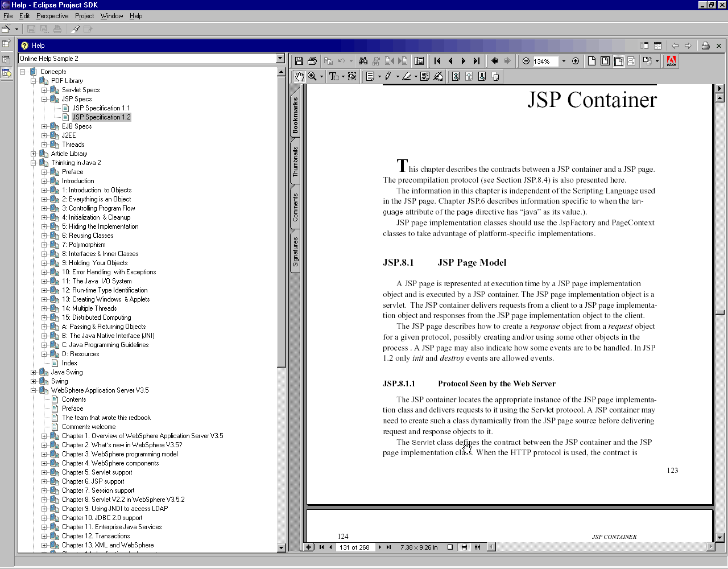Open the Help menu
The height and width of the screenshot is (569, 728).
point(136,16)
